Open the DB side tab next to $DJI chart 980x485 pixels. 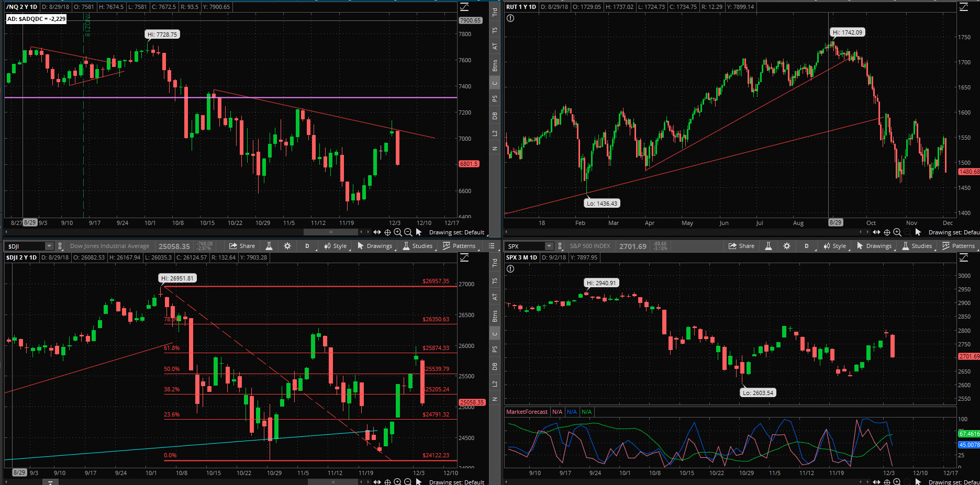pyautogui.click(x=495, y=367)
